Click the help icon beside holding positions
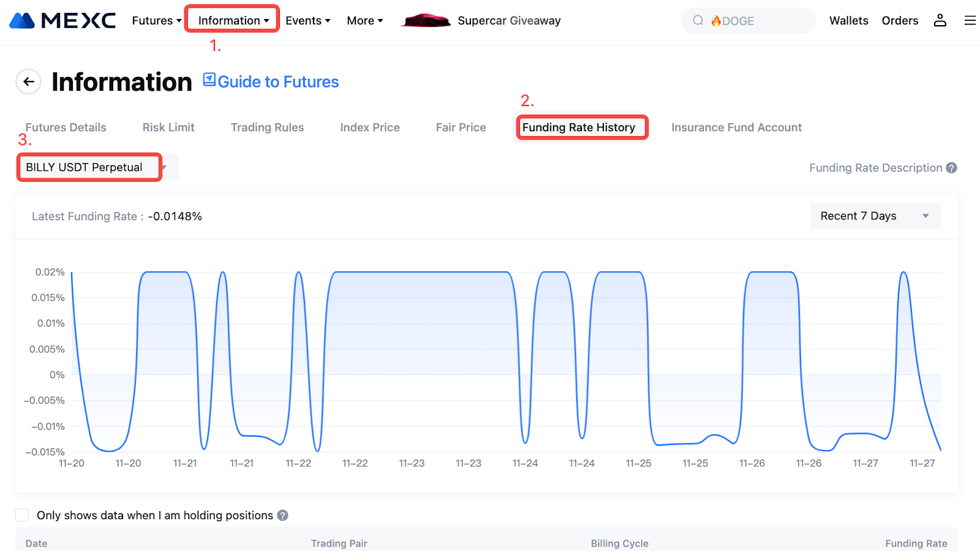This screenshot has height=551, width=980. 282,515
